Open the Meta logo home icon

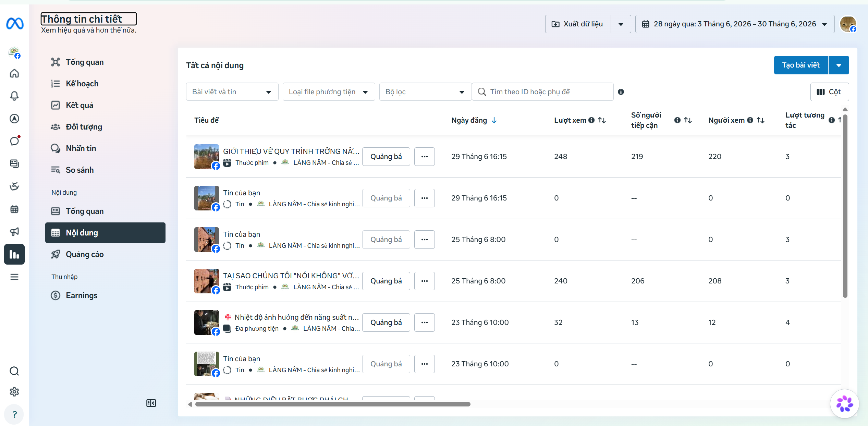15,24
